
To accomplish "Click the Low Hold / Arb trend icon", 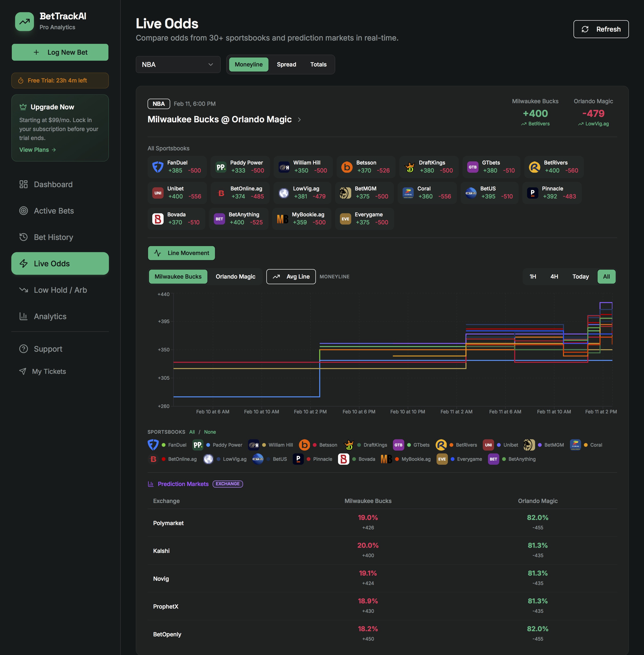I will pyautogui.click(x=23, y=290).
